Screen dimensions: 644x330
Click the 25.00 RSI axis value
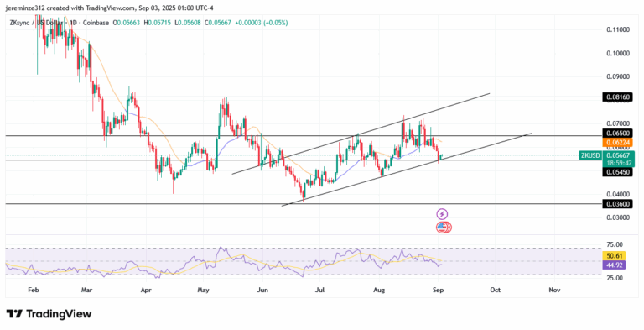(614, 278)
